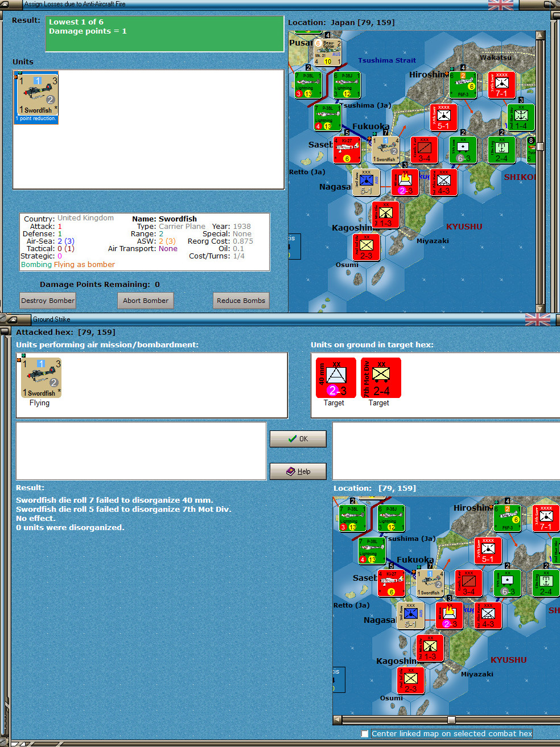
Task: Select F6F-3 counter on Ground Strike map
Action: 508,518
